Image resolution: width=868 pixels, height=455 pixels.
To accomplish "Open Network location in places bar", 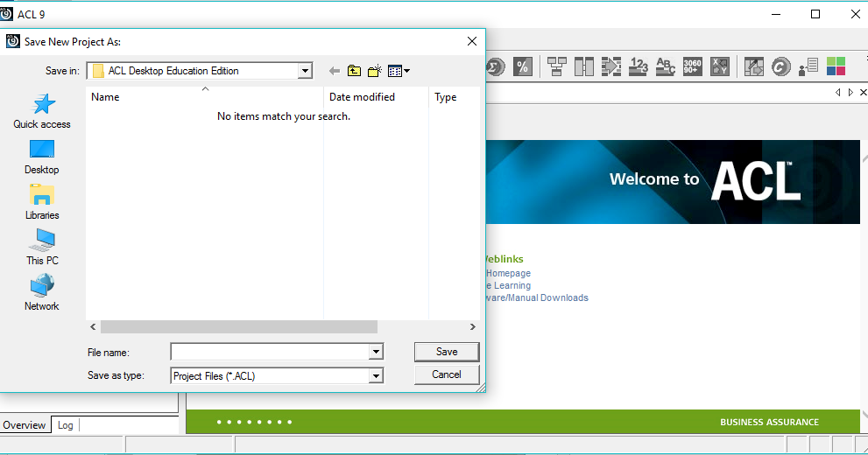I will (x=42, y=294).
